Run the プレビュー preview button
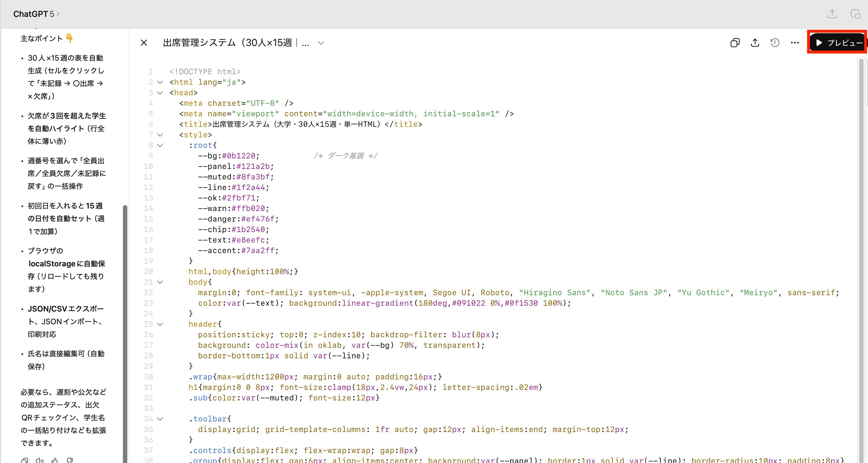This screenshot has width=868, height=463. click(x=837, y=43)
